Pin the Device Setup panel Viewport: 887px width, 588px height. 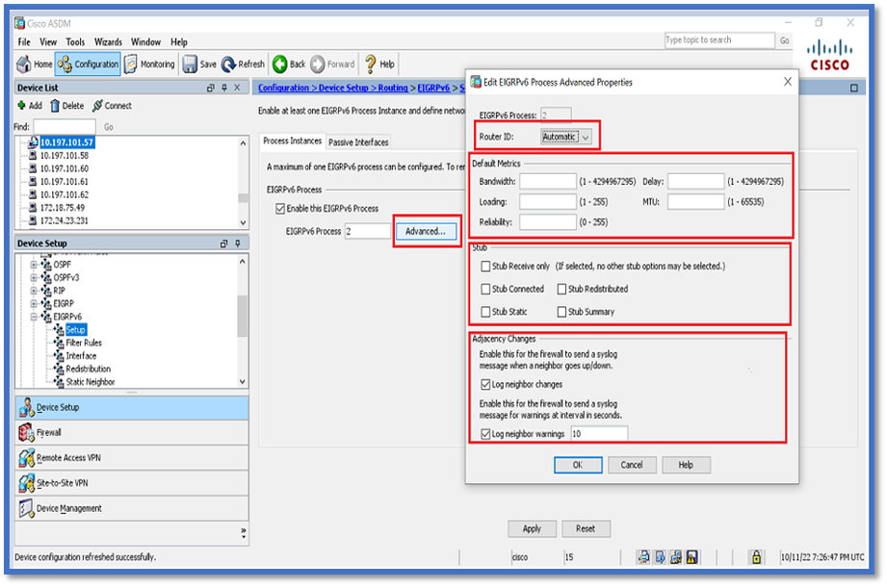238,243
